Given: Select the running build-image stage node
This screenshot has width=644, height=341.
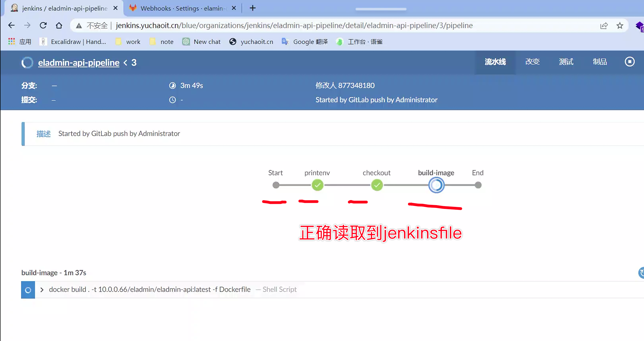Looking at the screenshot, I should [436, 185].
